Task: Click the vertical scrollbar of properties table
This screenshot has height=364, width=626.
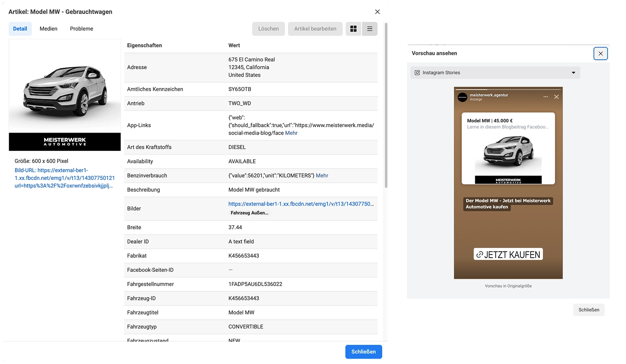Action: (386, 104)
